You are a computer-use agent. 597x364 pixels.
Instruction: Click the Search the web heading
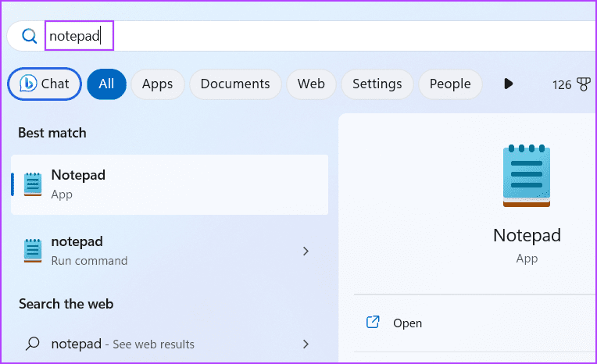[66, 304]
